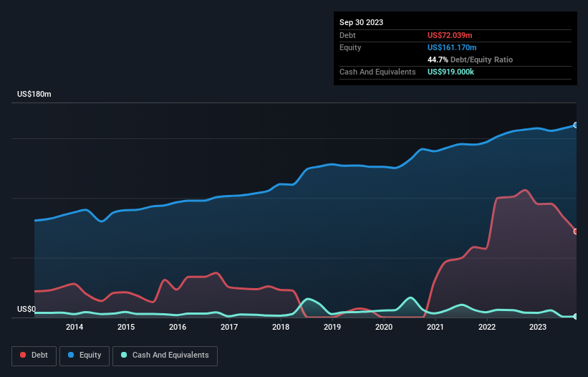Click the red Debt legend color dot

coord(24,355)
